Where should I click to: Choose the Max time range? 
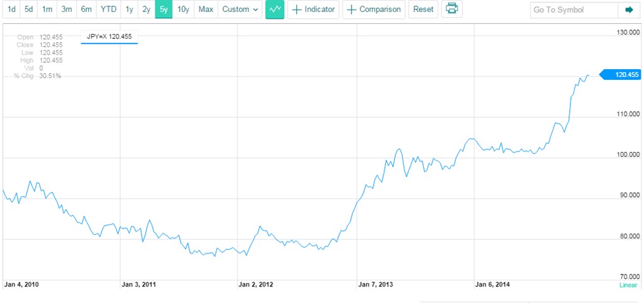(205, 9)
